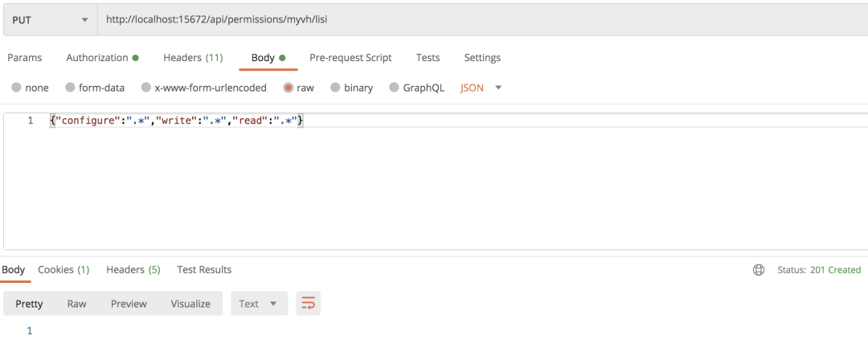The height and width of the screenshot is (340, 868).
Task: Click the wrap lines icon in response toolbar
Action: 309,304
